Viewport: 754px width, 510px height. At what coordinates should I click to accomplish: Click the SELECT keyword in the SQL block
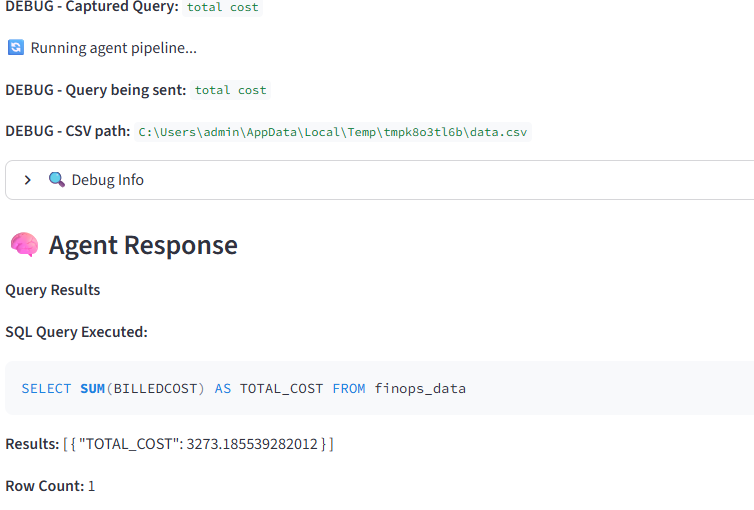[x=46, y=388]
